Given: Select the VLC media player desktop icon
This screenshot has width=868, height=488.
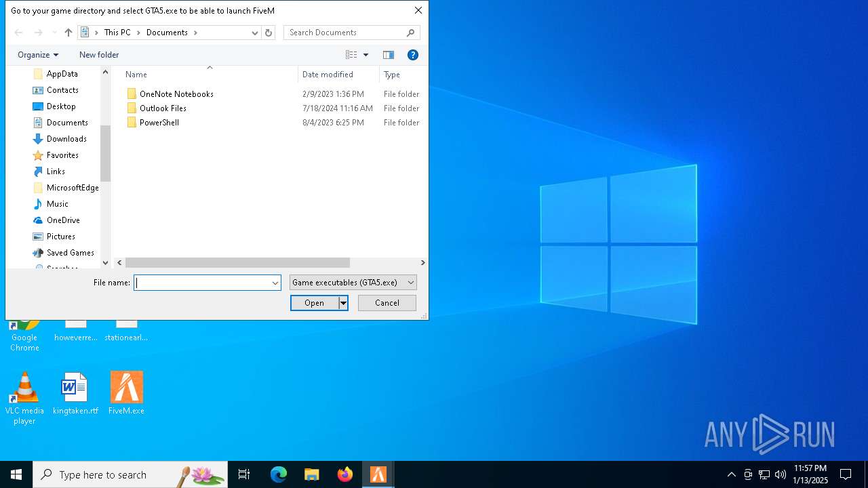Looking at the screenshot, I should pyautogui.click(x=24, y=399).
